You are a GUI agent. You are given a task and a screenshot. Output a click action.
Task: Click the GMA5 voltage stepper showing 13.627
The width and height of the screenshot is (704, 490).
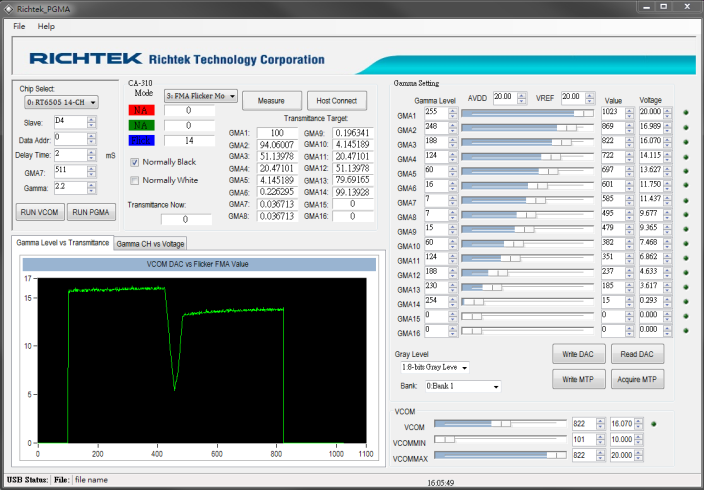click(x=668, y=172)
